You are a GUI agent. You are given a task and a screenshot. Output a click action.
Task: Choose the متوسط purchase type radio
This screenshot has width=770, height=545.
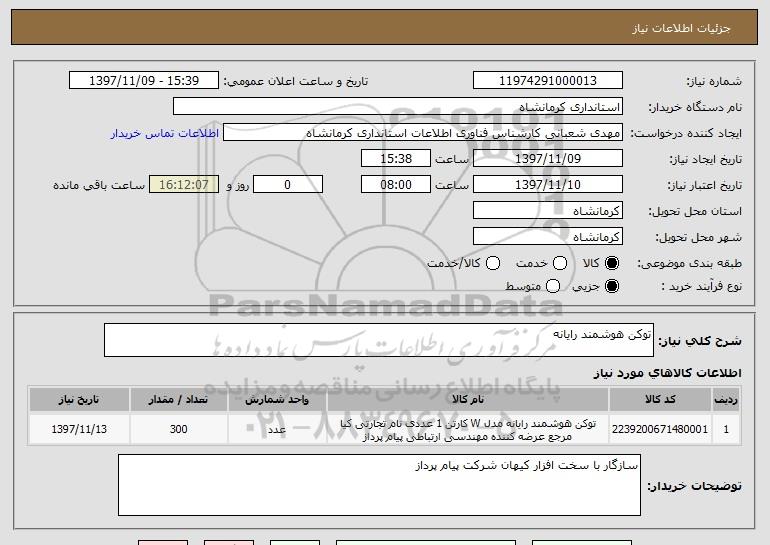pos(553,286)
